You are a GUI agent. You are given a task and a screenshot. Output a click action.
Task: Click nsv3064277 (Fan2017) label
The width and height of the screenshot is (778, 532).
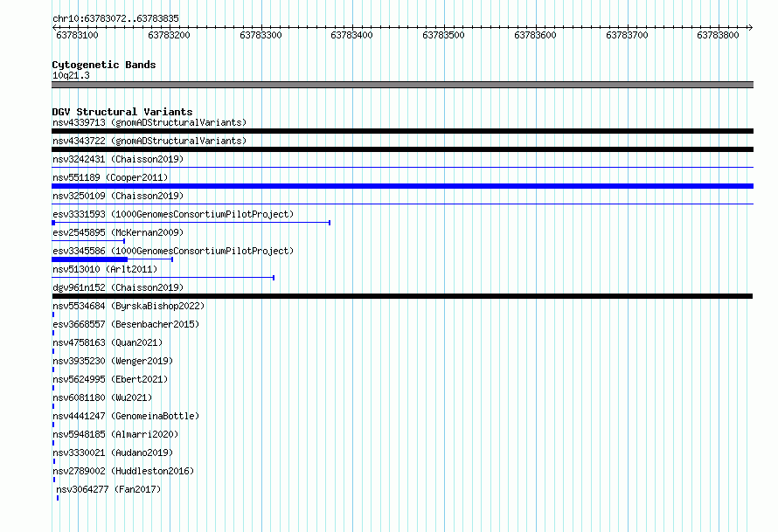pos(108,489)
